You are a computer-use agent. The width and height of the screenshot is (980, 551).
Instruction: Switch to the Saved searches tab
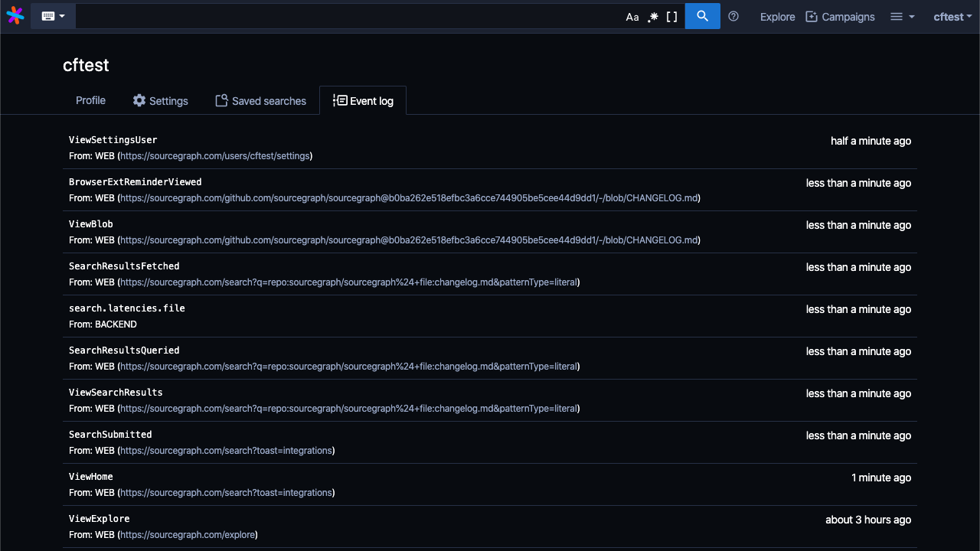[260, 100]
